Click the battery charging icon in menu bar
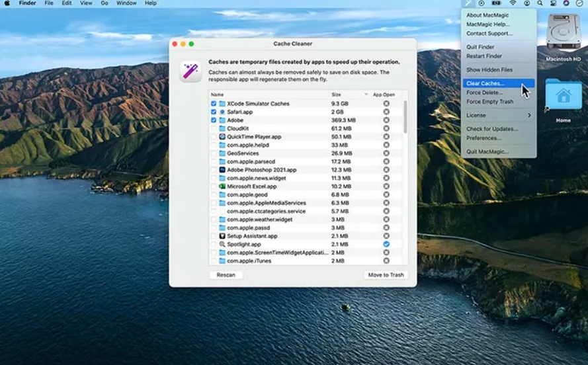The height and width of the screenshot is (365, 588). 496,3
